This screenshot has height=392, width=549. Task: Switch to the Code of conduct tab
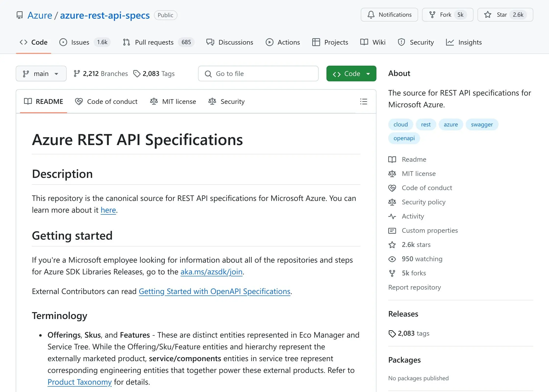click(x=106, y=101)
